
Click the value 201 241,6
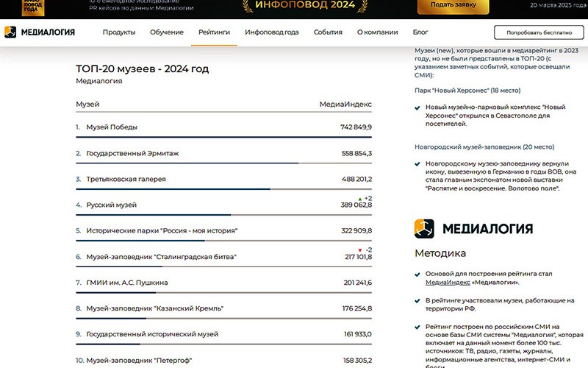pyautogui.click(x=358, y=283)
